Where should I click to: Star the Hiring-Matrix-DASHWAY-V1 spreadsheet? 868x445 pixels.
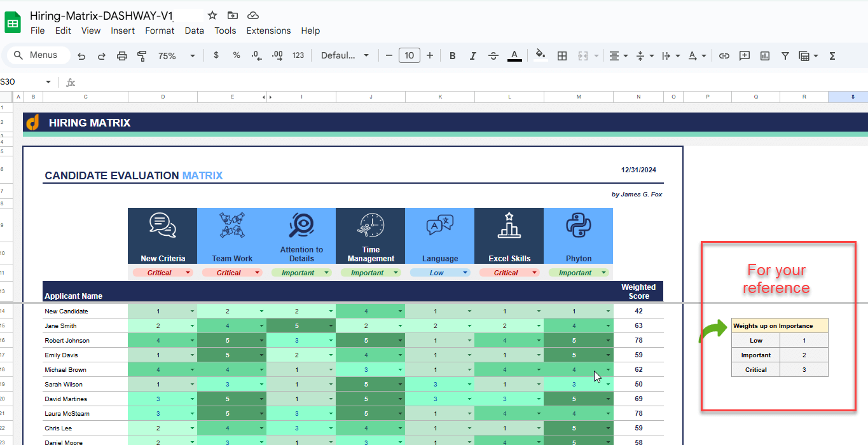click(x=212, y=15)
